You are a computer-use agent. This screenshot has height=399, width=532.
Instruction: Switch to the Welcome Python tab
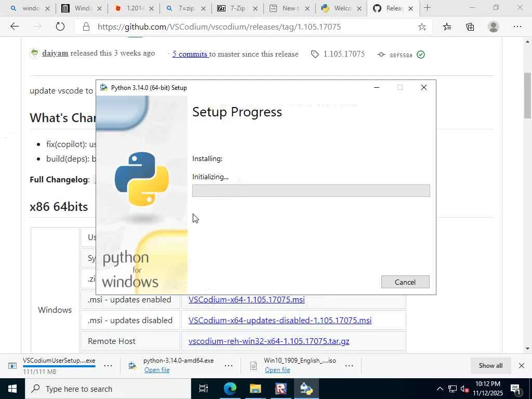(341, 8)
